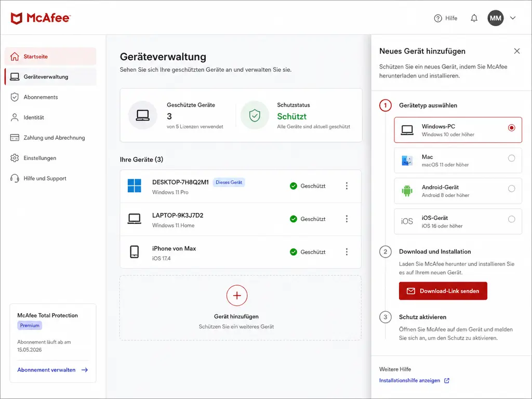Open options menu for LAPTOP-9K3J7D2
The image size is (532, 399).
[347, 219]
